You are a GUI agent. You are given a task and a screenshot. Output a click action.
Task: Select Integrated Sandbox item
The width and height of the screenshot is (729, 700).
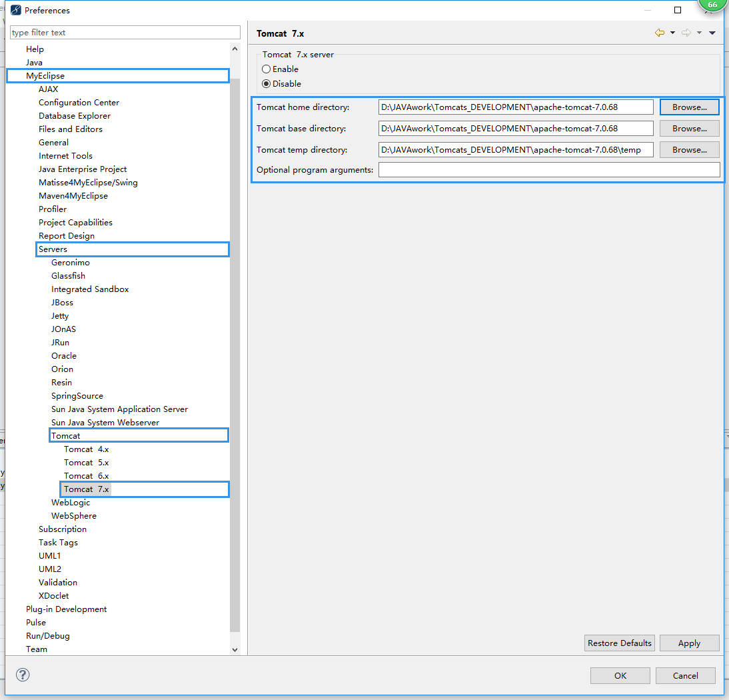90,289
